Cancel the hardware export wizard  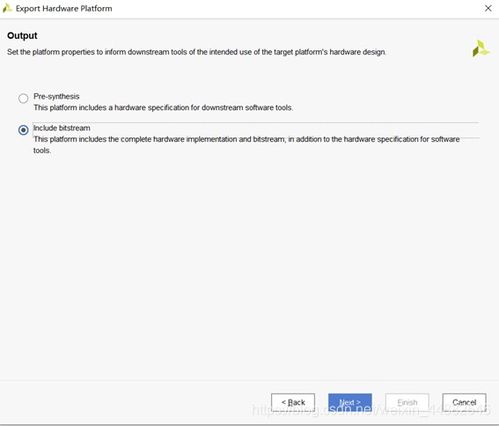click(464, 402)
